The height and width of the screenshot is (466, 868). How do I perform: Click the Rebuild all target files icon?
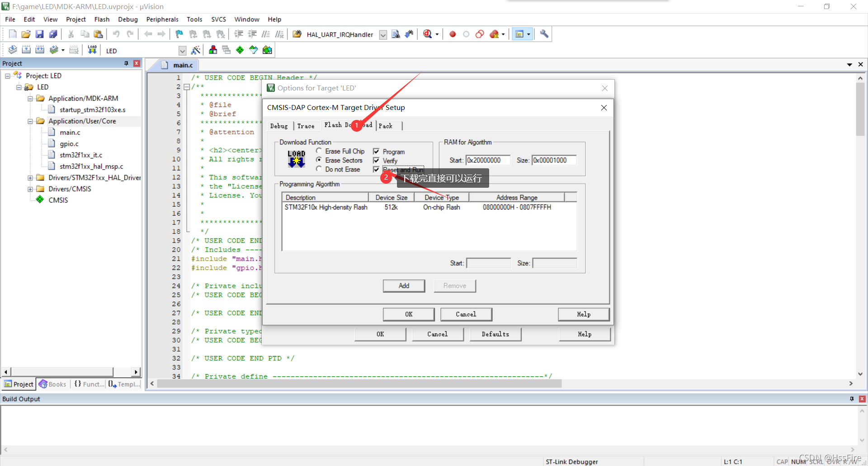pyautogui.click(x=40, y=50)
